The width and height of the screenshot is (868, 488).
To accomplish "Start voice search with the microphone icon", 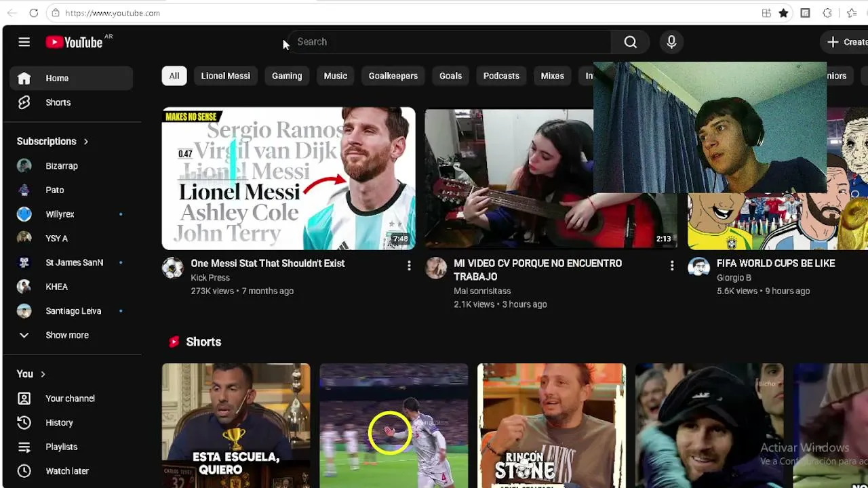I will (x=671, y=42).
